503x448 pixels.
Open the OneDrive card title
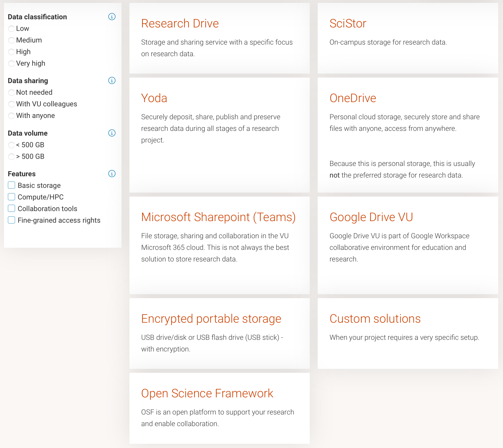(353, 98)
